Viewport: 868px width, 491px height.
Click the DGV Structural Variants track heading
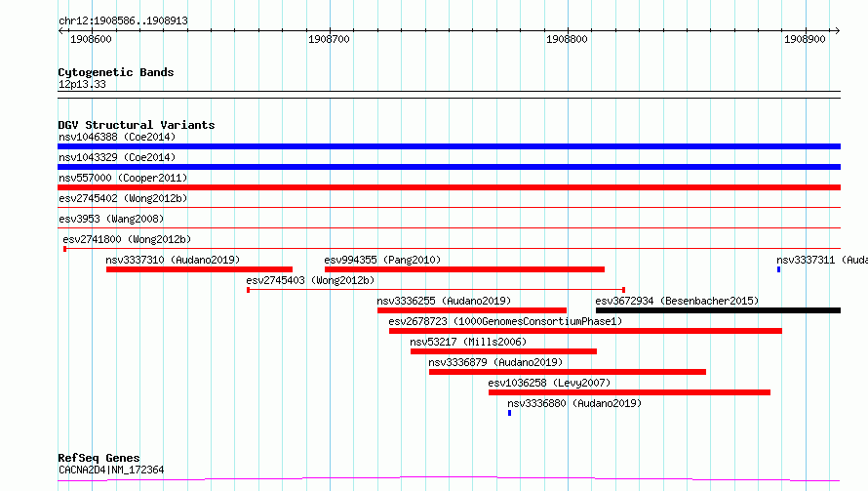[x=137, y=125]
